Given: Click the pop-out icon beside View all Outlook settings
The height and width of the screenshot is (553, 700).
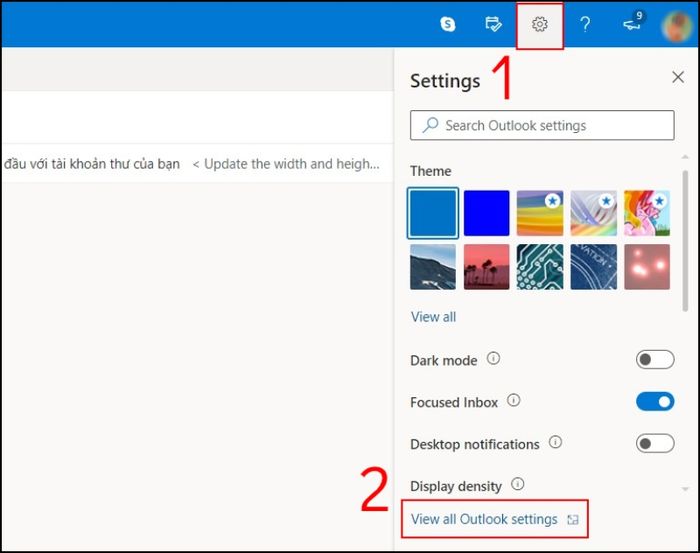Looking at the screenshot, I should pos(572,520).
